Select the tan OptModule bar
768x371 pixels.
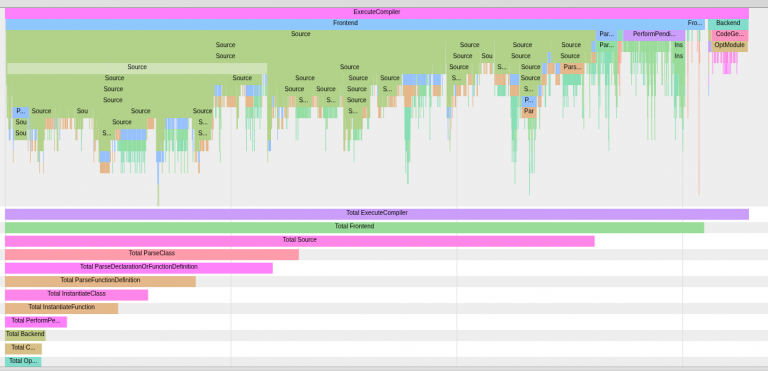(729, 46)
